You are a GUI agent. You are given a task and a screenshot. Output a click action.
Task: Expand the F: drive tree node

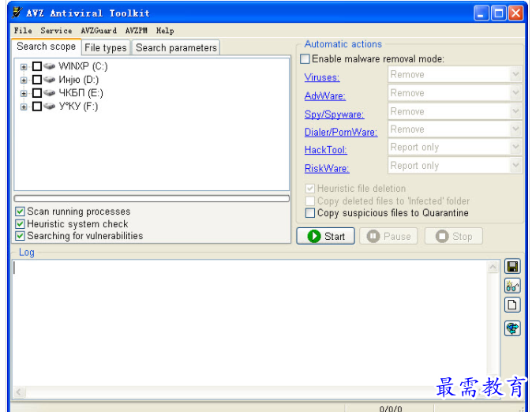point(24,107)
